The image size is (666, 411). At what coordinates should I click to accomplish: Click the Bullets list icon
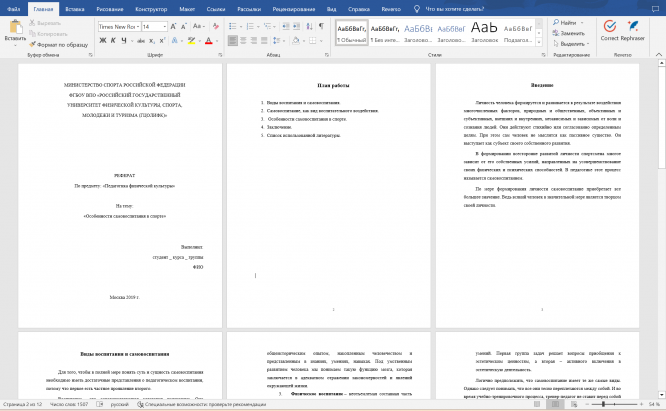pyautogui.click(x=233, y=26)
